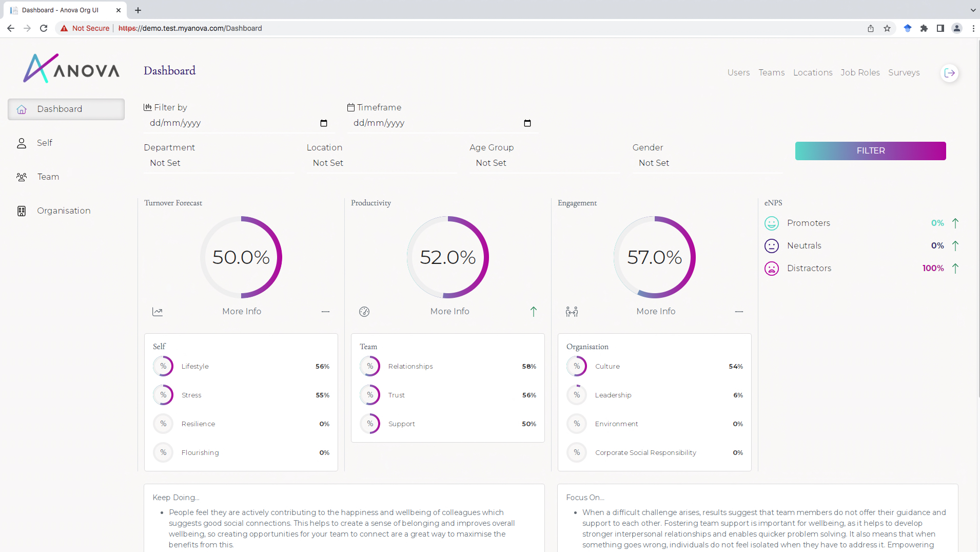Expand the Gender dropdown
Screen dimensions: 980x552
[x=707, y=163]
